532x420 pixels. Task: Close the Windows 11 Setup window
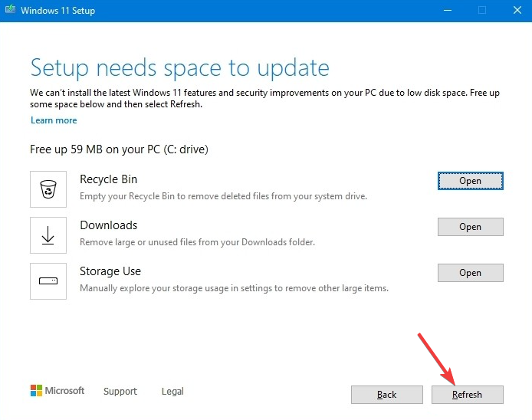tap(517, 10)
